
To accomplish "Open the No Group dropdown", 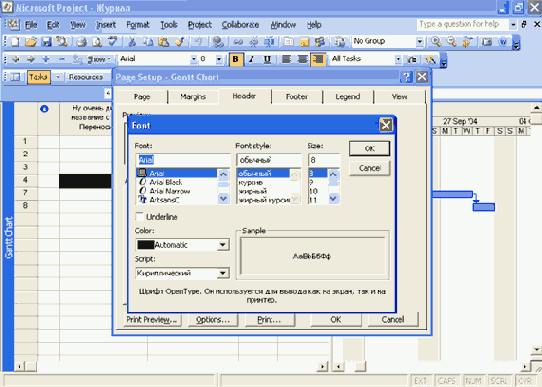I will pyautogui.click(x=419, y=41).
